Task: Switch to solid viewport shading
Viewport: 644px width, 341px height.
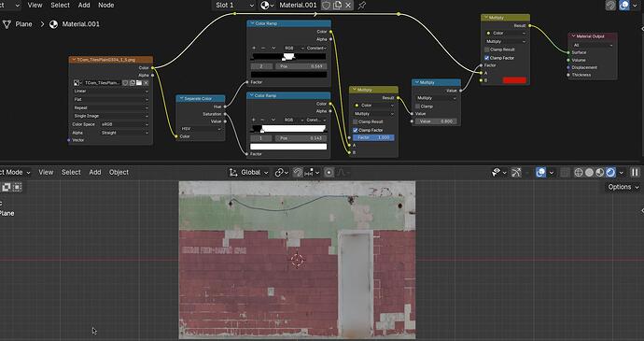Action: 589,172
